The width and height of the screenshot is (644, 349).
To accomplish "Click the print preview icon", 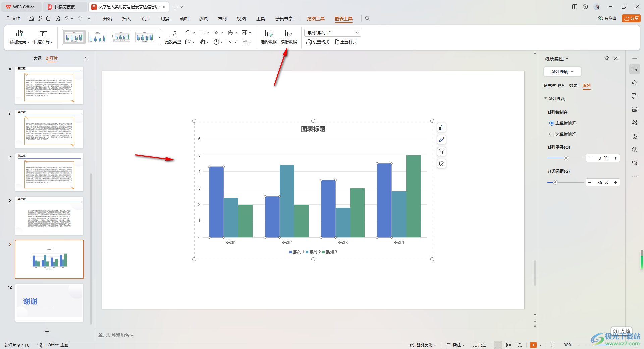I will tap(57, 19).
